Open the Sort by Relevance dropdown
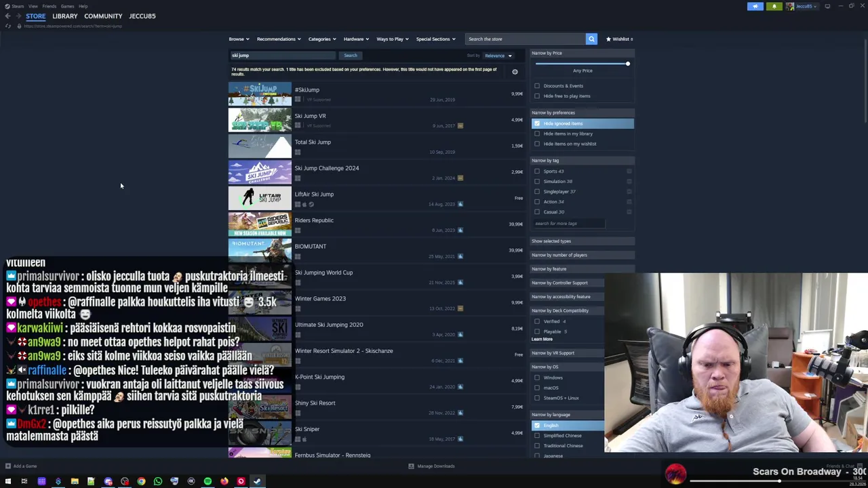The height and width of the screenshot is (488, 868). coord(499,56)
